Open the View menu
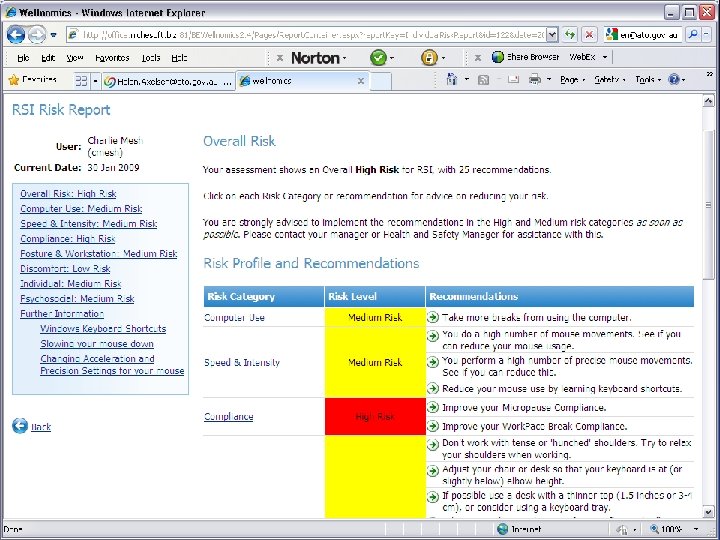 point(74,58)
